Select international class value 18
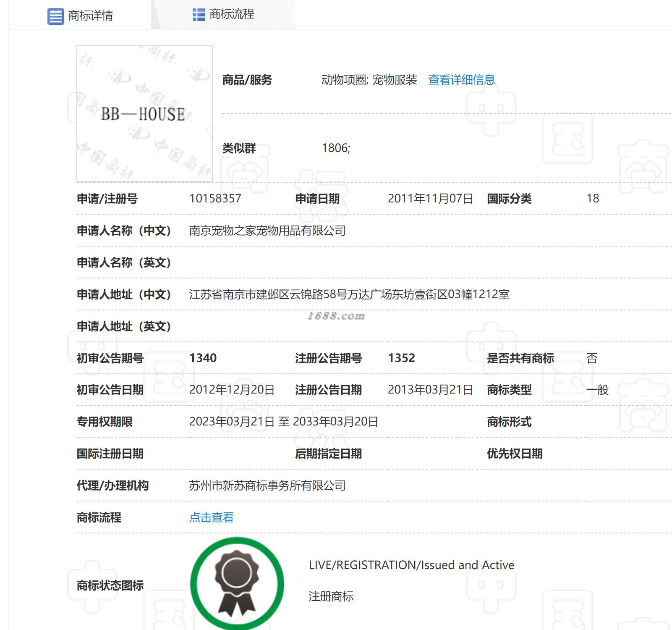The width and height of the screenshot is (672, 630). point(593,198)
